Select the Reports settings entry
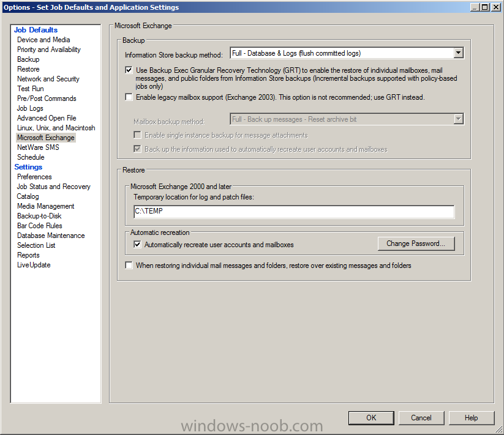This screenshot has width=504, height=435. 28,255
